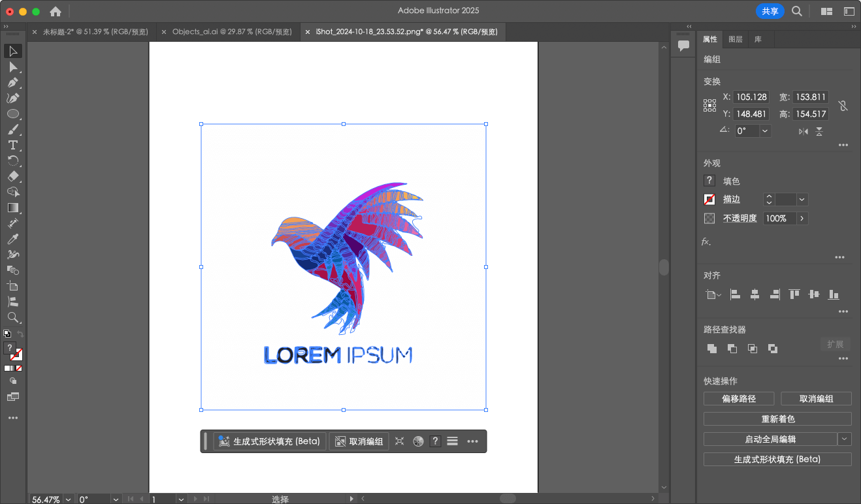Switch to the Objects_ai.ai document tab
The image size is (861, 504).
click(x=232, y=31)
